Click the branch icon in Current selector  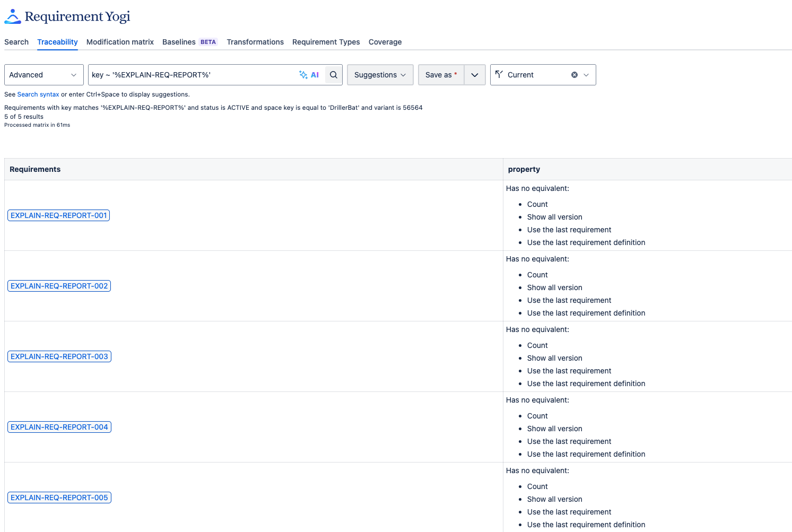tap(499, 75)
